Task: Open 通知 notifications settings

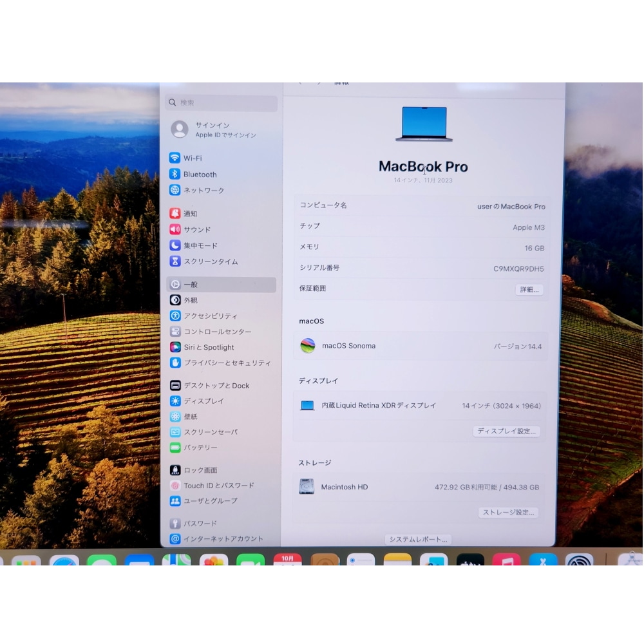Action: coord(190,214)
